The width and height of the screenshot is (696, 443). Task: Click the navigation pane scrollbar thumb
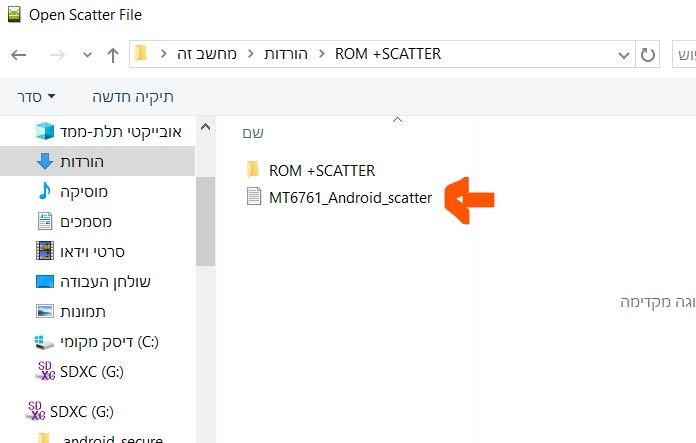coord(205,222)
